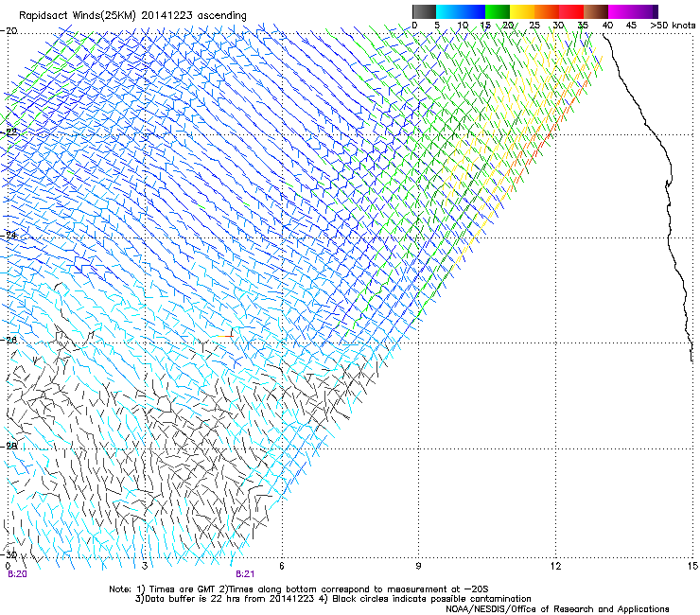The width and height of the screenshot is (700, 615).
Task: Click the brown 35-40 knots legend segment
Action: click(596, 11)
